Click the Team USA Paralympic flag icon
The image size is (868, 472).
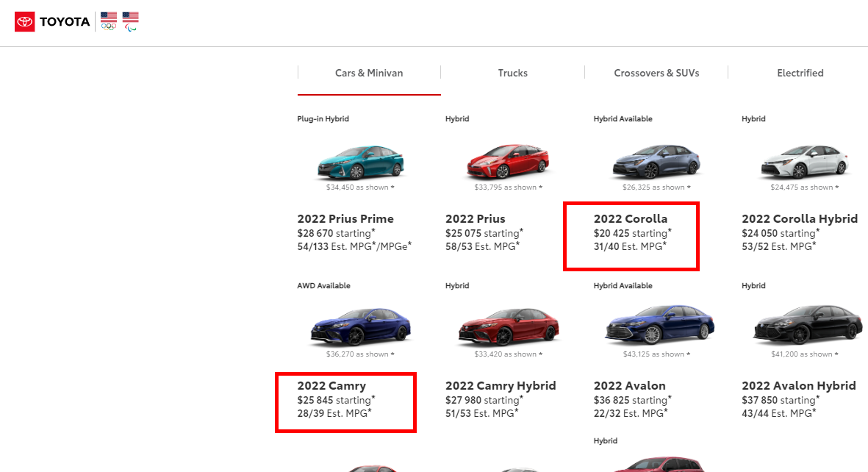click(x=131, y=21)
